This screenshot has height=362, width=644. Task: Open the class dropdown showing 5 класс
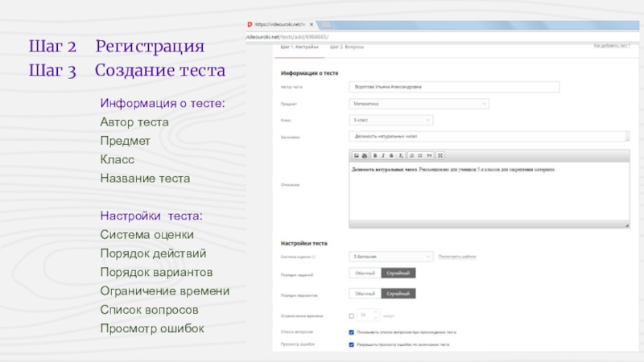(390, 120)
